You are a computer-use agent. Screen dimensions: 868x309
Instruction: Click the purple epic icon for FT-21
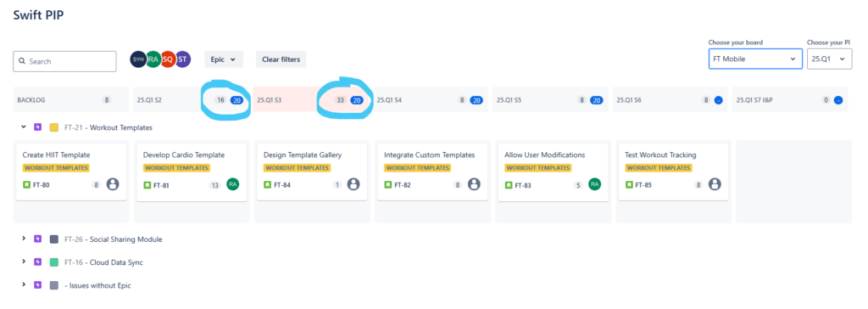(x=37, y=127)
